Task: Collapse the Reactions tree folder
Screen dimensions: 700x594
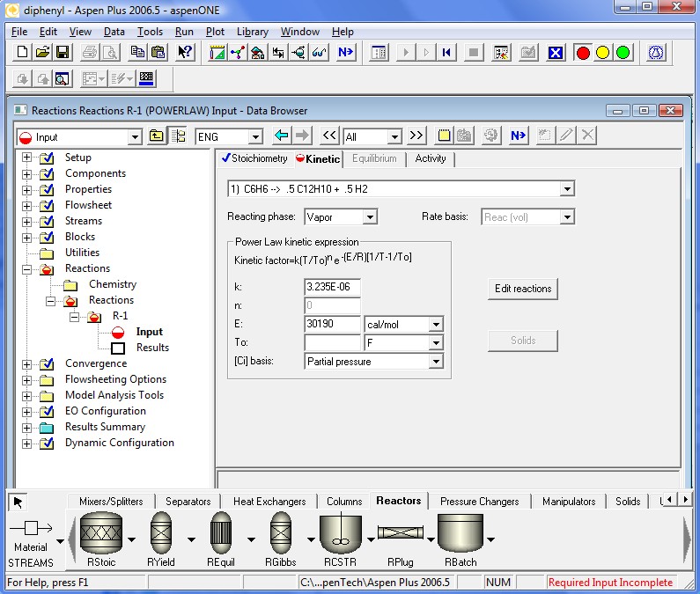Action: (26, 268)
